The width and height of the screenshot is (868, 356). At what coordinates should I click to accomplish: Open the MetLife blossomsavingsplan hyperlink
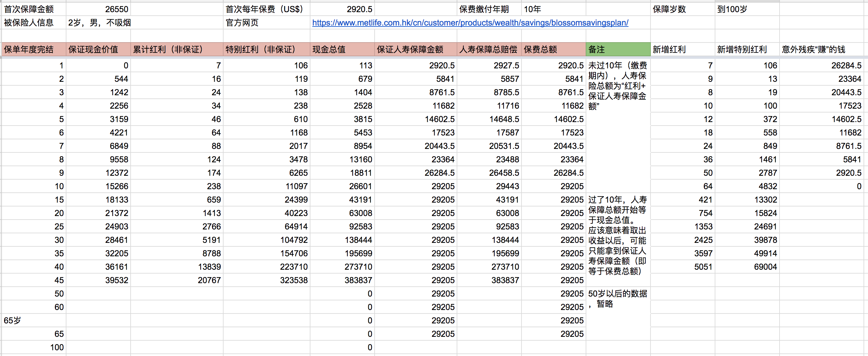470,23
